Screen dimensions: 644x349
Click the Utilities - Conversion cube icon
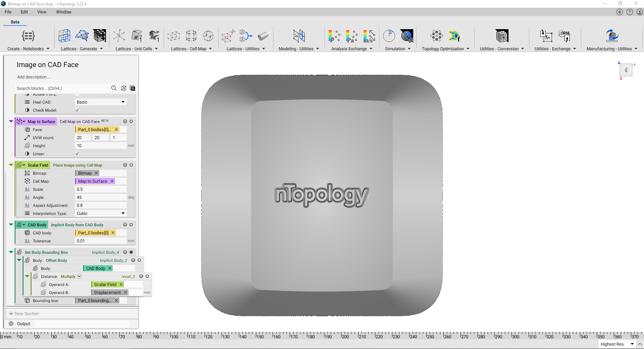[502, 36]
